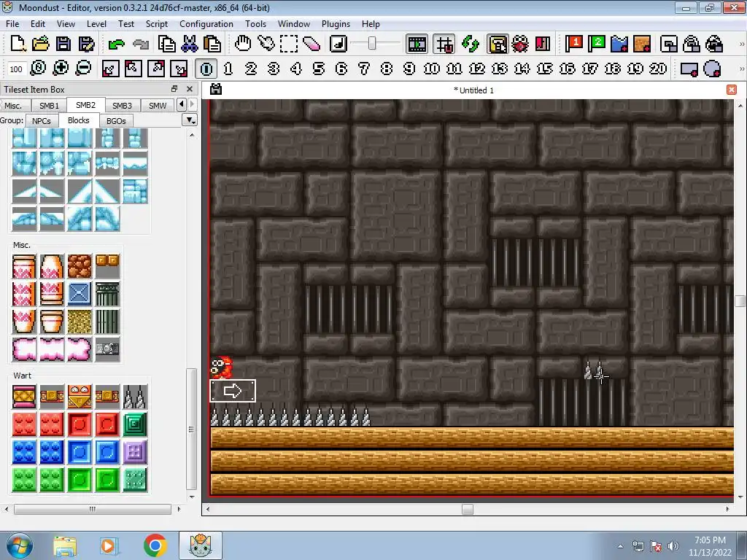
Task: Click the zoom percentage field showing 100
Action: pos(16,69)
